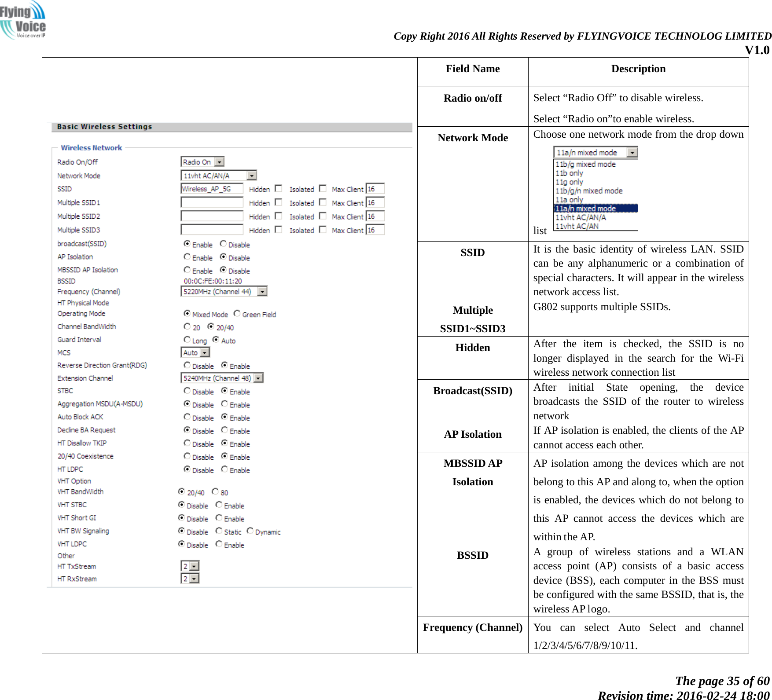Open the HT TxStream dropdown
The width and height of the screenshot is (772, 700).
click(x=194, y=567)
